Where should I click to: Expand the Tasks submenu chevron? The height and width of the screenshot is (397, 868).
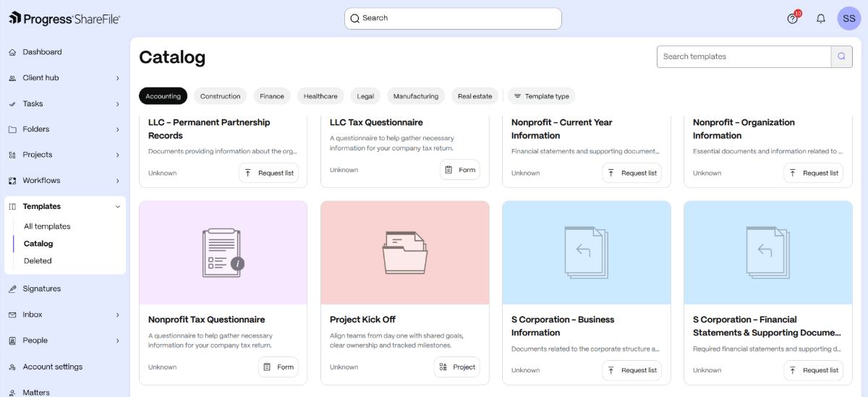pyautogui.click(x=117, y=104)
